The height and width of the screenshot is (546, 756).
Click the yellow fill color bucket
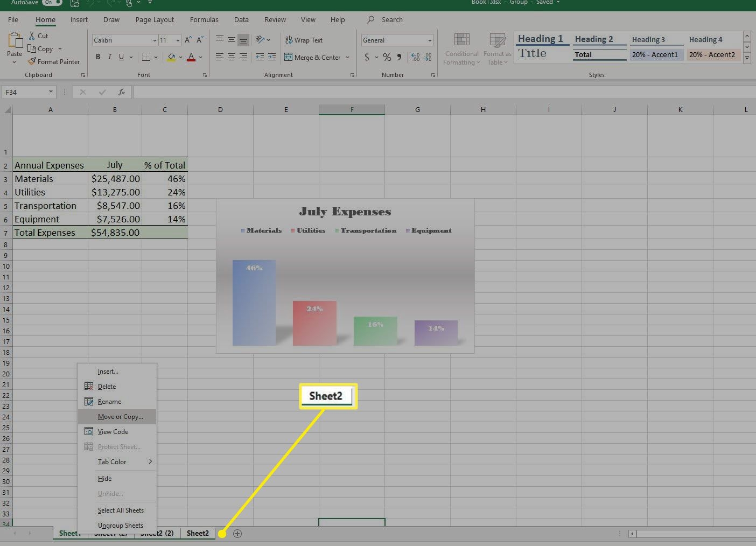(x=171, y=57)
